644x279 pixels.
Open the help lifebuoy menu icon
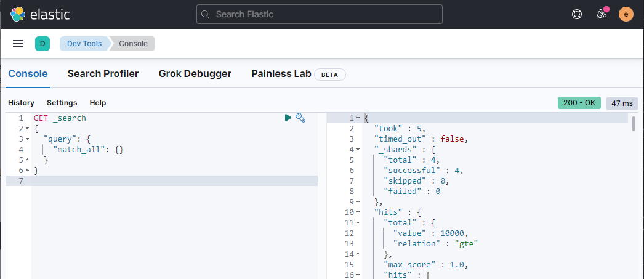[577, 14]
